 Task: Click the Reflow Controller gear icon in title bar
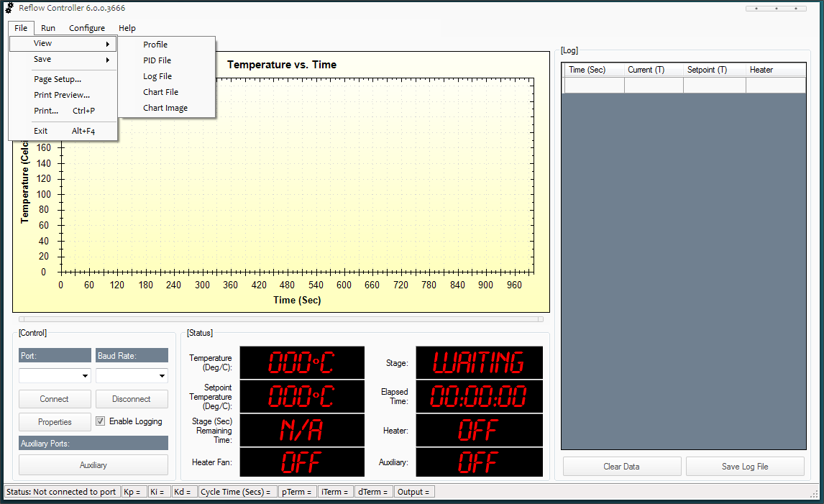tap(9, 8)
